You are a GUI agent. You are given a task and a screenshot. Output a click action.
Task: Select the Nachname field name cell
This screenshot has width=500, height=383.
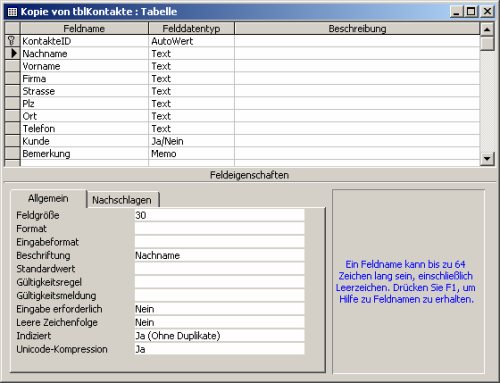coord(84,54)
